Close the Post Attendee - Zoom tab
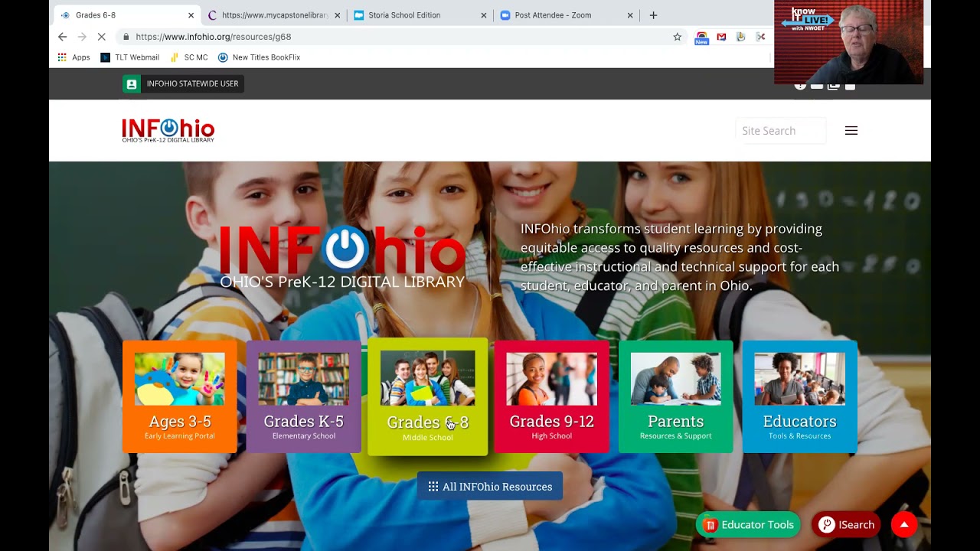Image resolution: width=980 pixels, height=551 pixels. 630,15
